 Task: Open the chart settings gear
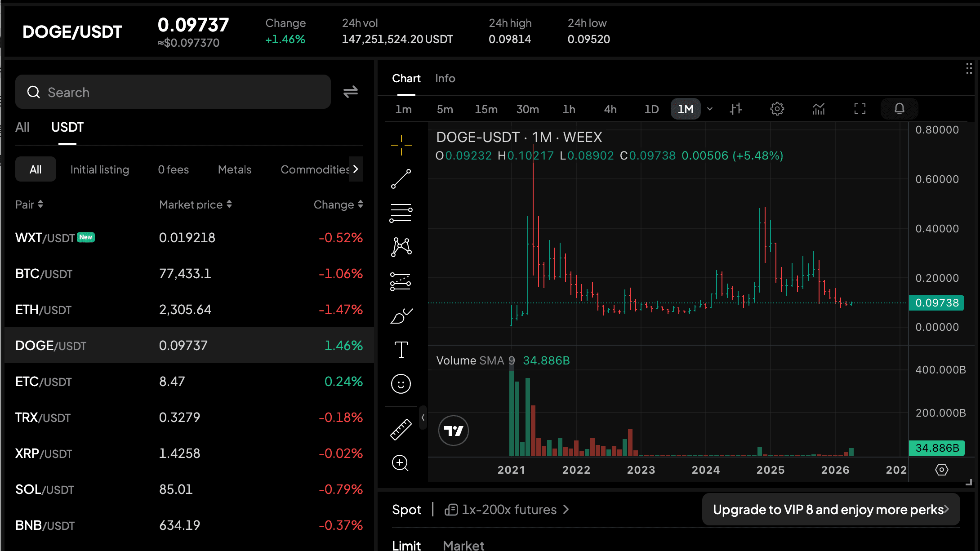[x=777, y=109]
